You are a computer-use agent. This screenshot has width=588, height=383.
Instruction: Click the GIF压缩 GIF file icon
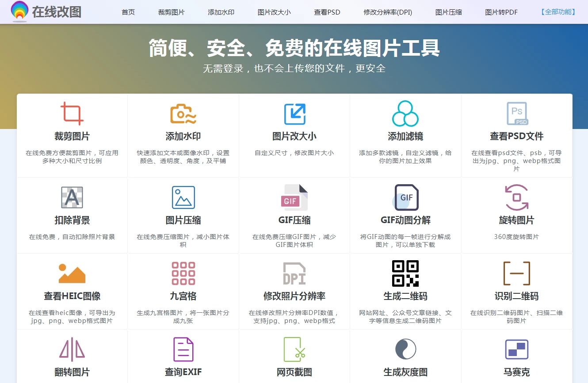[x=294, y=197]
